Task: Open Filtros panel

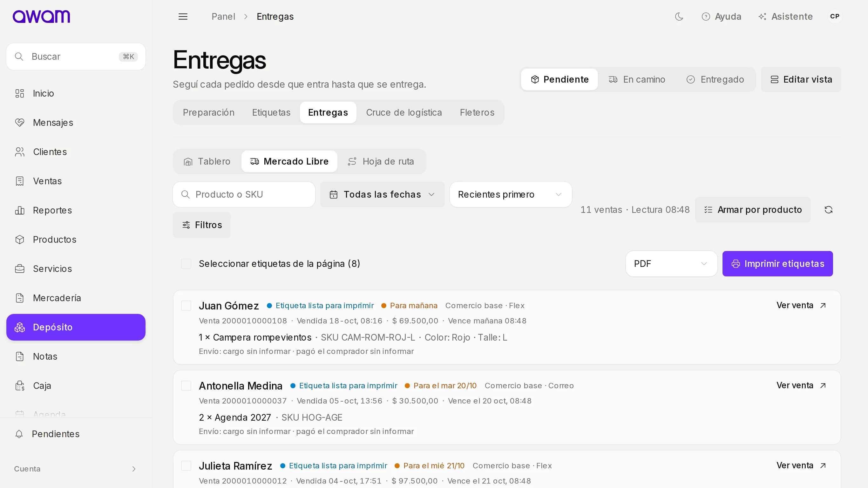Action: (x=202, y=225)
